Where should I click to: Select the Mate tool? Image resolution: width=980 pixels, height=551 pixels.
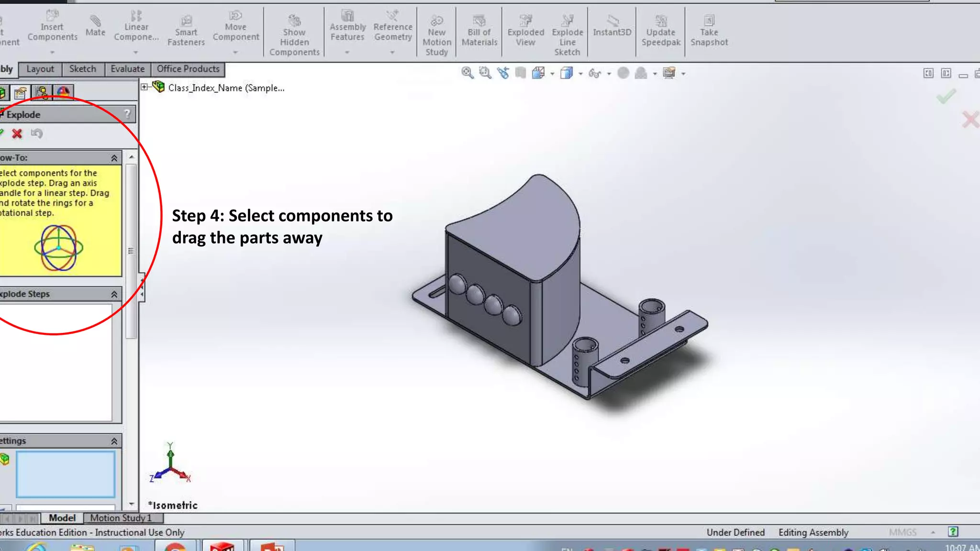click(95, 25)
